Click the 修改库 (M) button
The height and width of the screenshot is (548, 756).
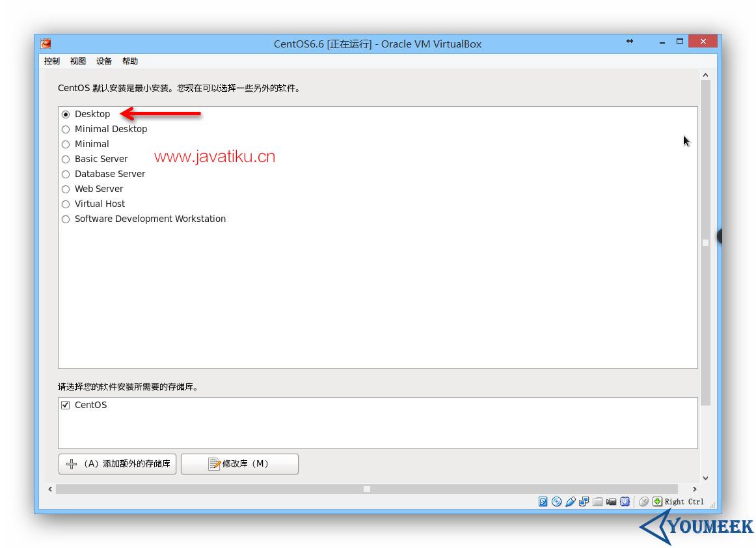(x=239, y=464)
